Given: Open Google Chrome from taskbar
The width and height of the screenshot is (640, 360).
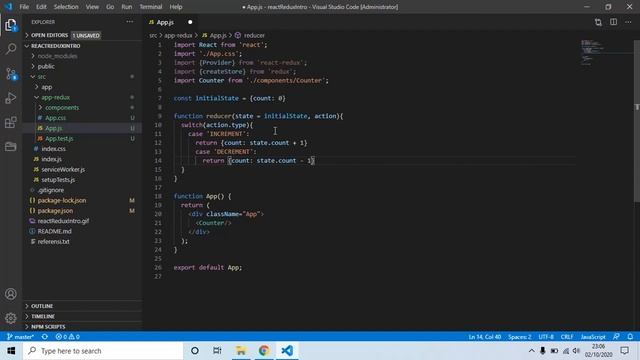Looking at the screenshot, I should (x=264, y=351).
